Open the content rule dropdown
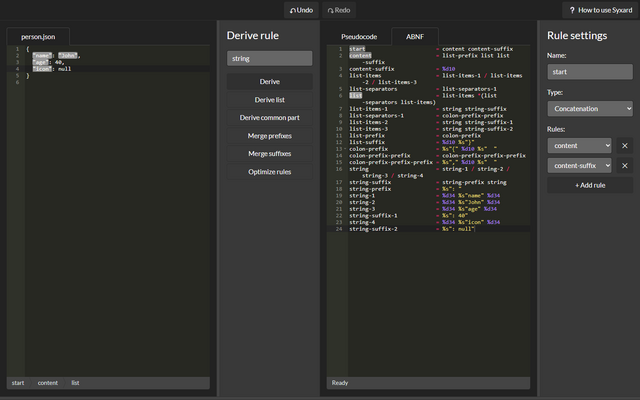The height and width of the screenshot is (400, 640). point(579,146)
